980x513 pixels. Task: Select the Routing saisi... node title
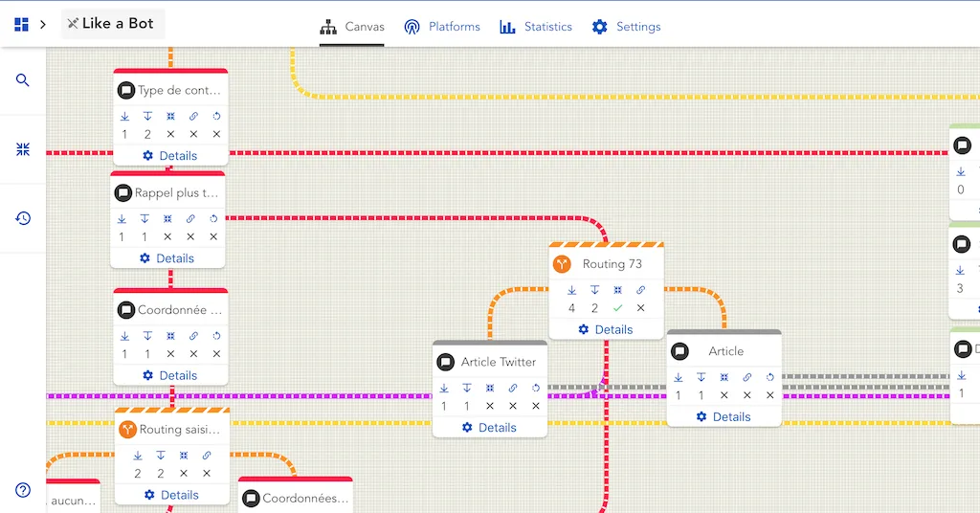coord(179,430)
